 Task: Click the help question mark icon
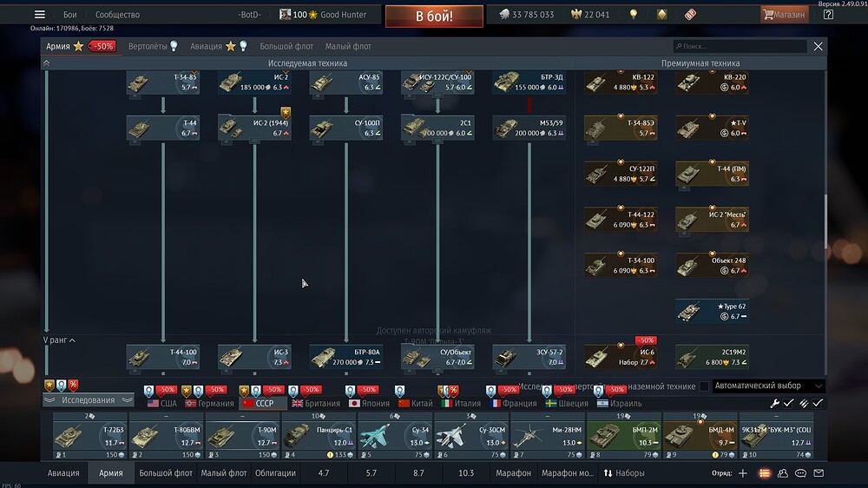[828, 15]
